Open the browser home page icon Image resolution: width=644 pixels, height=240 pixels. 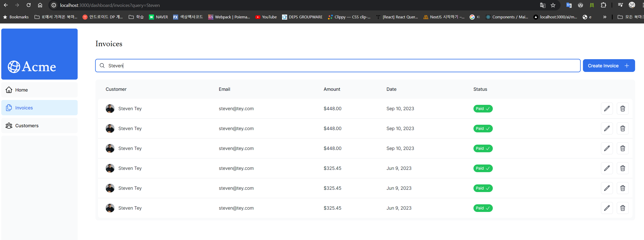point(40,5)
